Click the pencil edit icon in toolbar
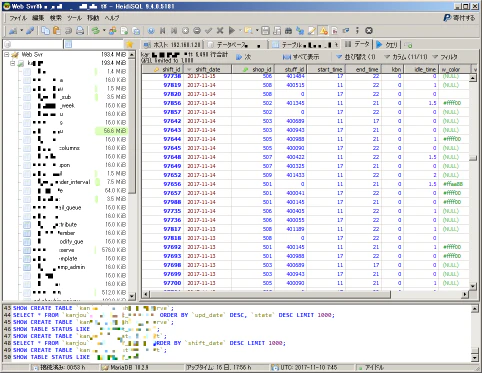The image size is (482, 373). click(312, 31)
